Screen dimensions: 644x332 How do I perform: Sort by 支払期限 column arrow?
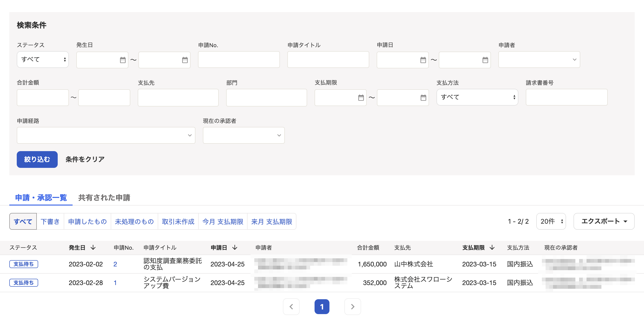(492, 248)
